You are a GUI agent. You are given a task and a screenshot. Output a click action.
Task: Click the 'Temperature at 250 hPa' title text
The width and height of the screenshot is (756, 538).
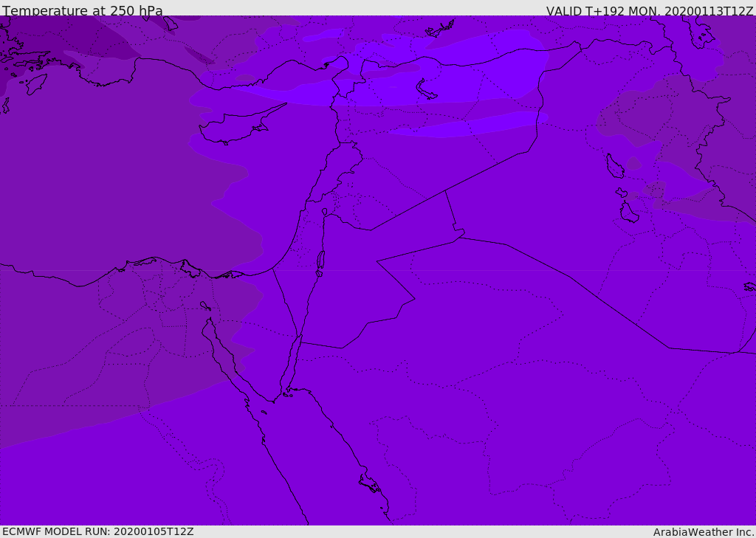click(x=83, y=10)
